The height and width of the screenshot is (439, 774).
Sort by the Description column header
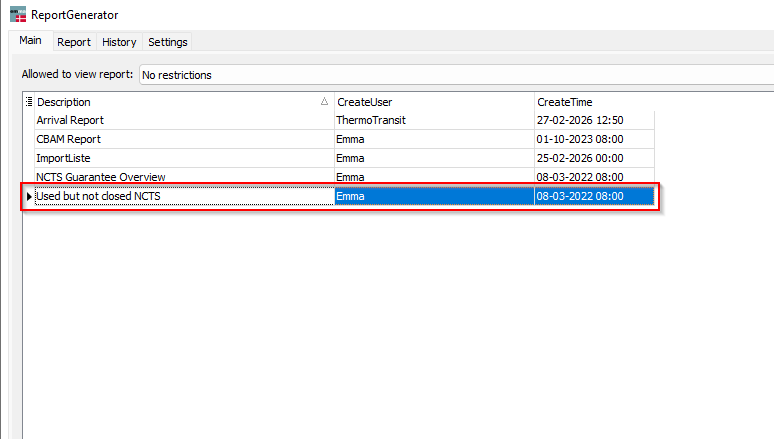[170, 102]
